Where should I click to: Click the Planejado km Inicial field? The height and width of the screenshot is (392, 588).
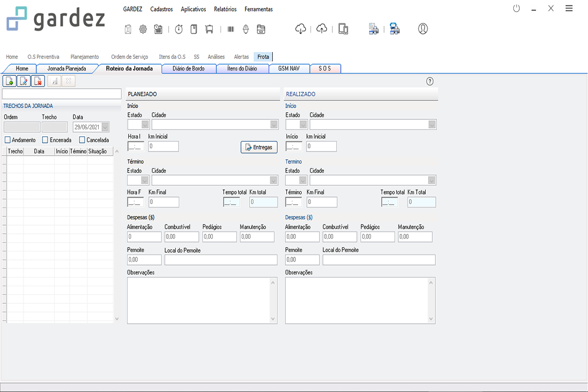tap(163, 146)
